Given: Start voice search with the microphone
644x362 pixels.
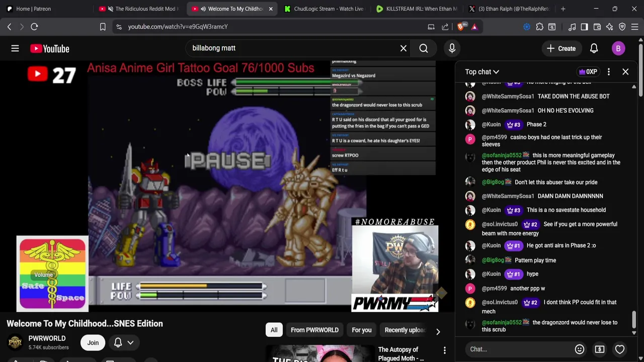Looking at the screenshot, I should tap(452, 48).
